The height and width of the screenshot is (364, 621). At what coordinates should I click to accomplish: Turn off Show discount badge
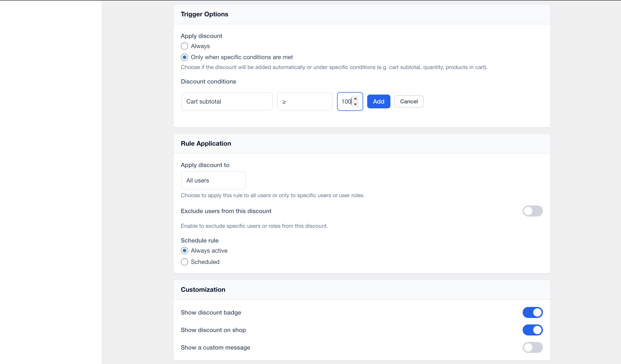coord(532,312)
